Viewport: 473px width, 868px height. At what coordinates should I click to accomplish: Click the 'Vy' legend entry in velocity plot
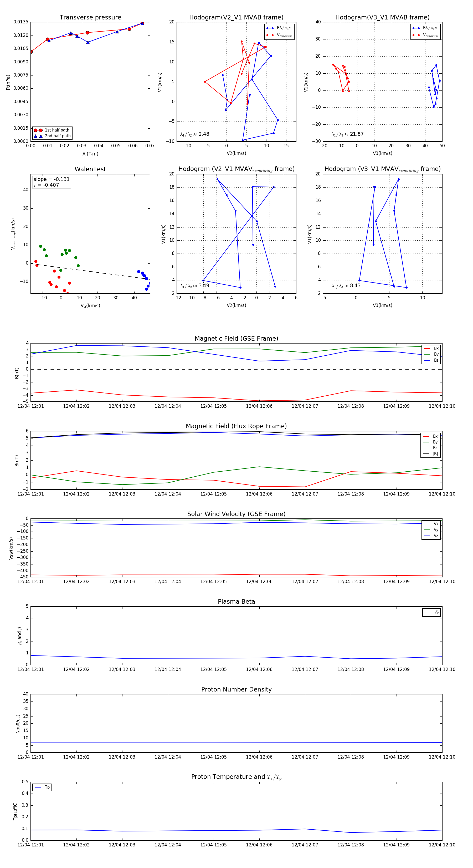coord(431,530)
